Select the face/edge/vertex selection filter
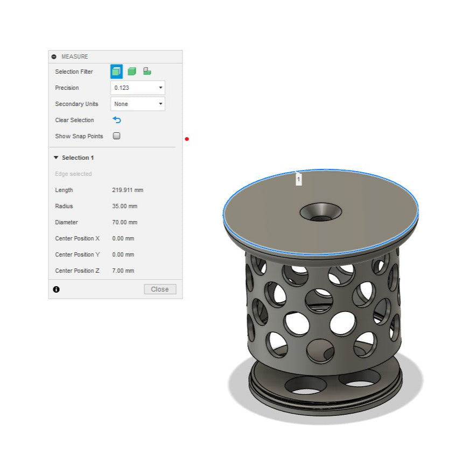The image size is (476, 475). (x=116, y=72)
